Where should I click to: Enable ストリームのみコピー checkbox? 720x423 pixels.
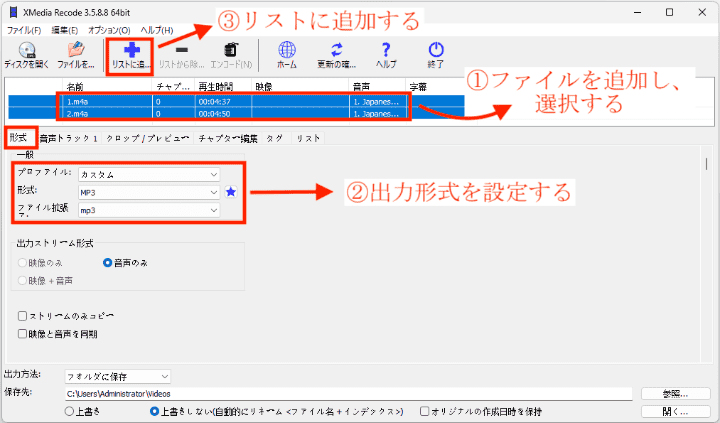point(22,316)
